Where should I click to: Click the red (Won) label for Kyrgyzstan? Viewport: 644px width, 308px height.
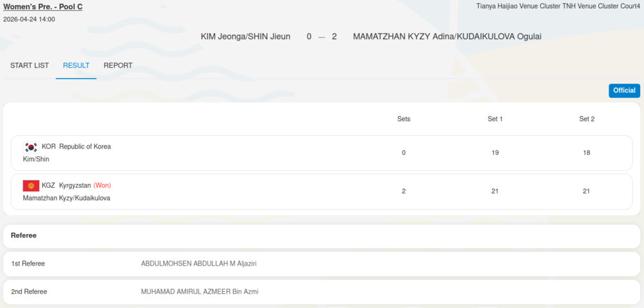[102, 185]
